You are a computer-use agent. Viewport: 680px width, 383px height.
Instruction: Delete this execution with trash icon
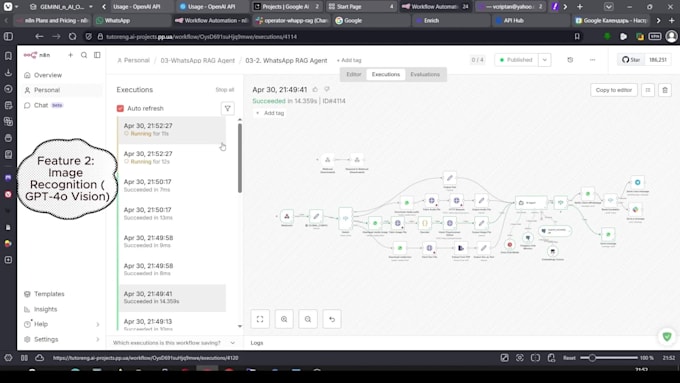pyautogui.click(x=665, y=90)
